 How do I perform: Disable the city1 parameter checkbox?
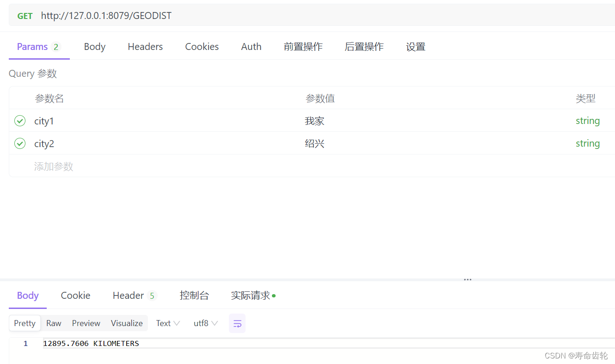point(20,121)
